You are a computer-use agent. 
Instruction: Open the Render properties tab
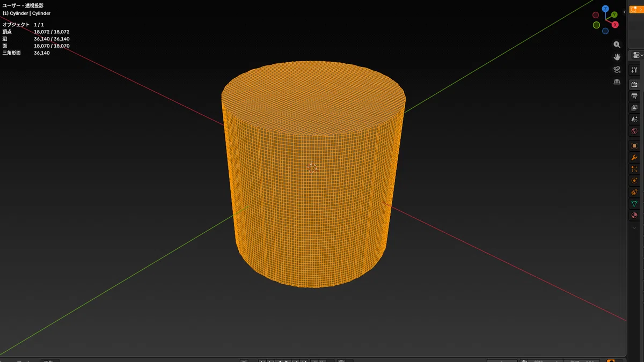tap(634, 85)
